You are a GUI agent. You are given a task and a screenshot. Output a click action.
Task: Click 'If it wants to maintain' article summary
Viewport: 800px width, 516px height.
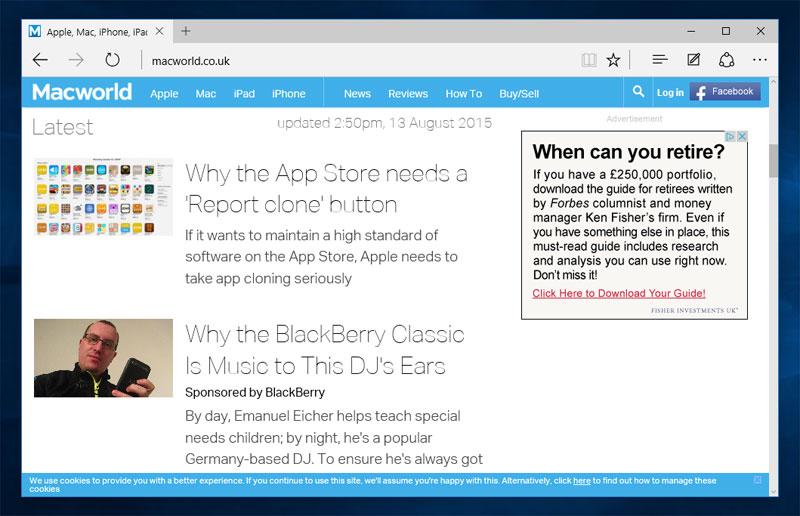point(321,257)
